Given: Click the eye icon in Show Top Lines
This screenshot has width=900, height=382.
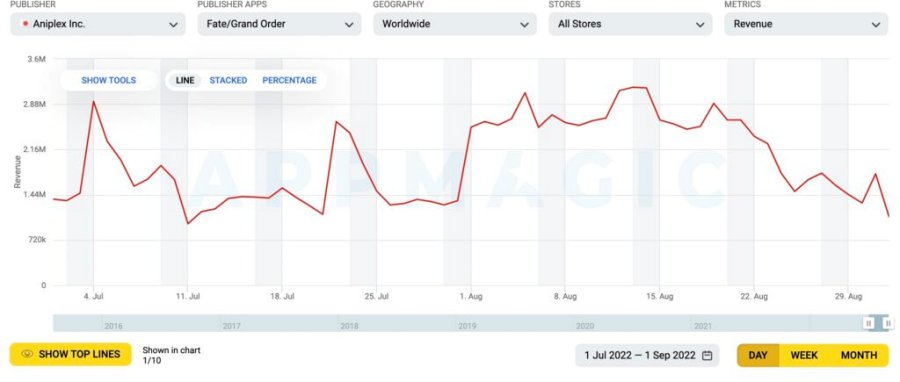Looking at the screenshot, I should (x=27, y=354).
